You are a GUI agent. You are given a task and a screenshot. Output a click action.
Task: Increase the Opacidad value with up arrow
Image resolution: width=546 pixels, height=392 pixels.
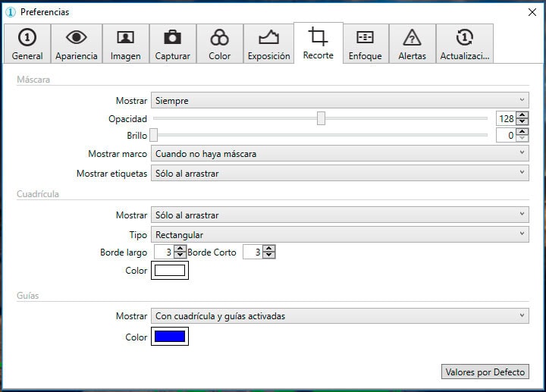(x=522, y=115)
